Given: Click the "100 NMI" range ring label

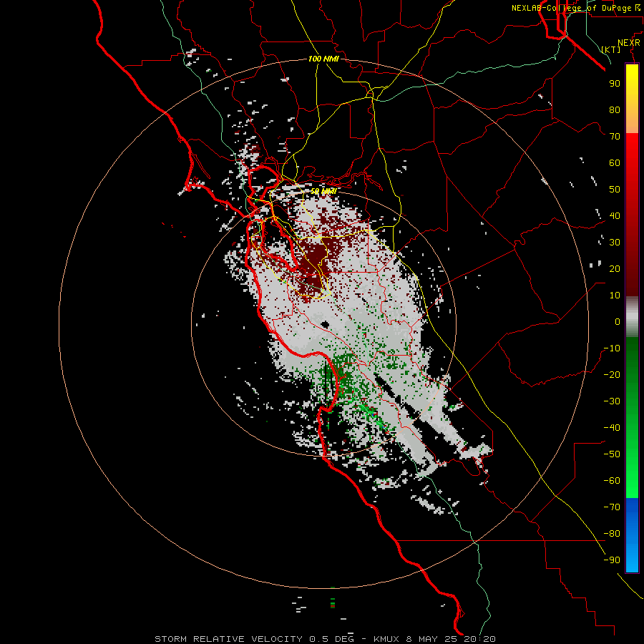Looking at the screenshot, I should (x=323, y=59).
